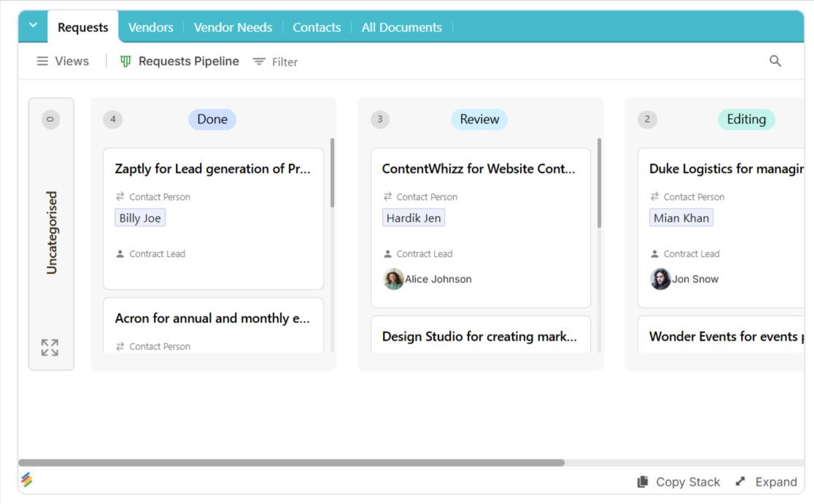Open the Vendors tab
Viewport: 814px width, 504px height.
[150, 28]
